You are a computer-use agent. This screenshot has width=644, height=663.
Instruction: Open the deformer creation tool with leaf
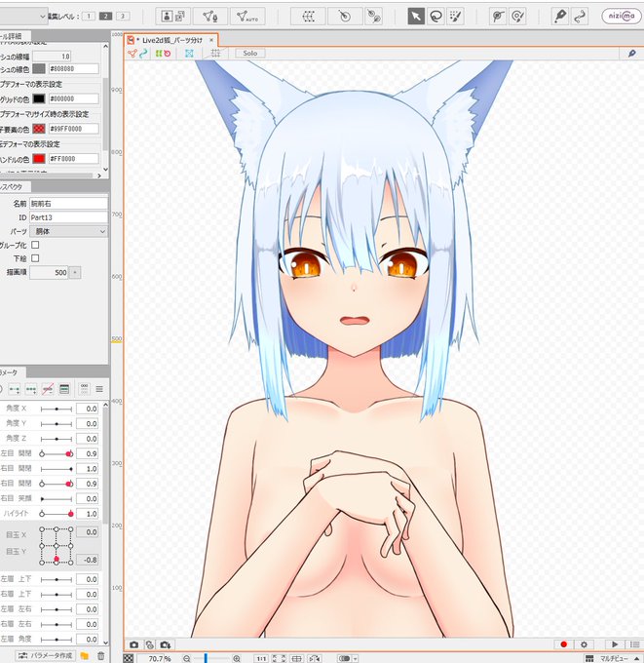pos(373,17)
